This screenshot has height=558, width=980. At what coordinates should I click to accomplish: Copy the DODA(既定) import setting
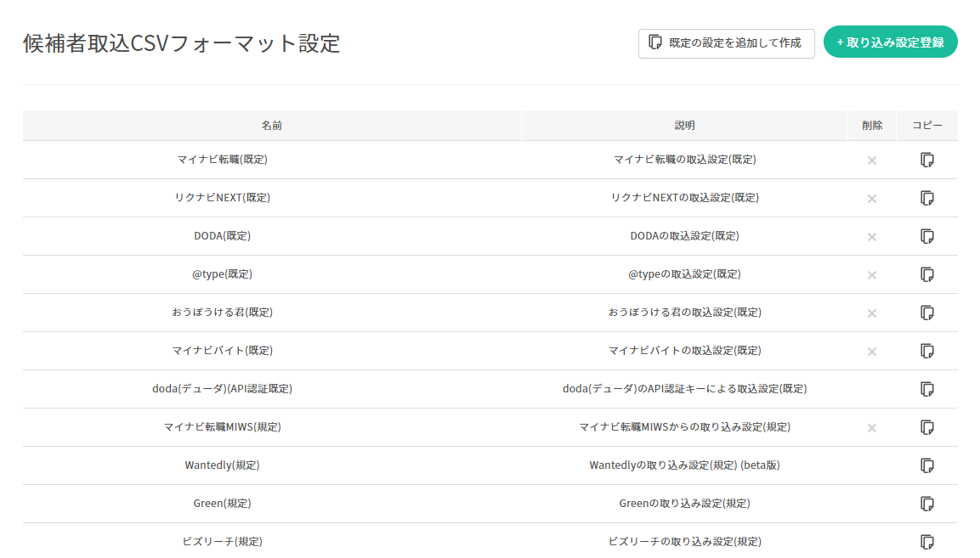pos(926,236)
